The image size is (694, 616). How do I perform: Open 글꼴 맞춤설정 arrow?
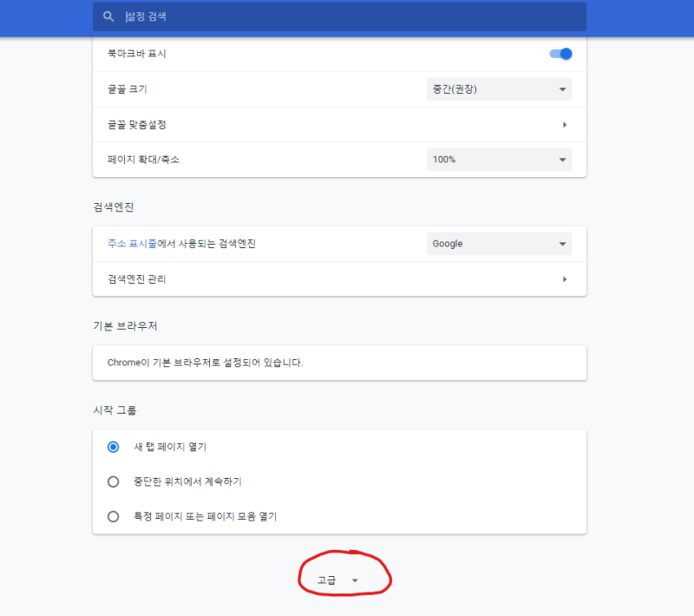tap(565, 125)
